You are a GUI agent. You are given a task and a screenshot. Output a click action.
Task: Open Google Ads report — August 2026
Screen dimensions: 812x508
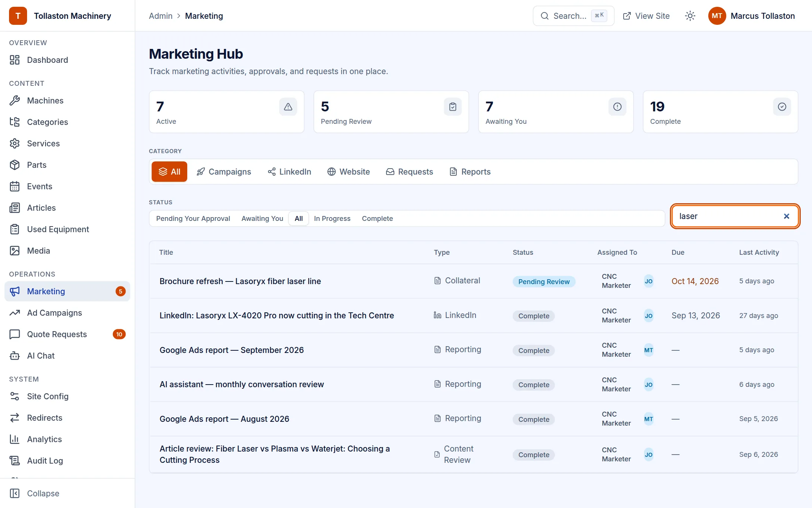(224, 419)
